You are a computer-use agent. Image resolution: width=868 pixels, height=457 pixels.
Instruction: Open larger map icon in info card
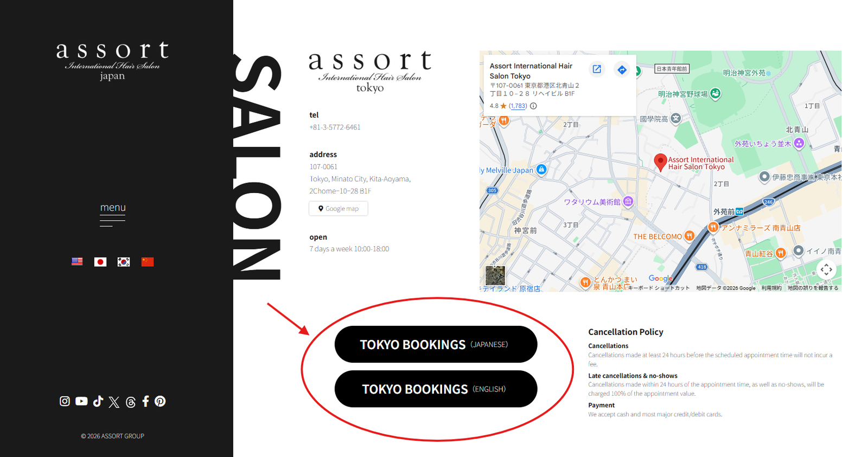click(597, 69)
